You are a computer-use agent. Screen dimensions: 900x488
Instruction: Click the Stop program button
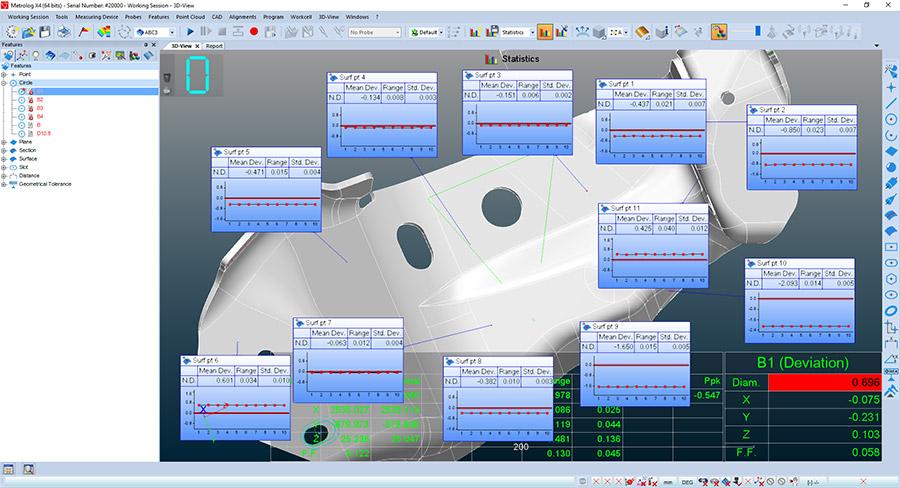coord(223,32)
